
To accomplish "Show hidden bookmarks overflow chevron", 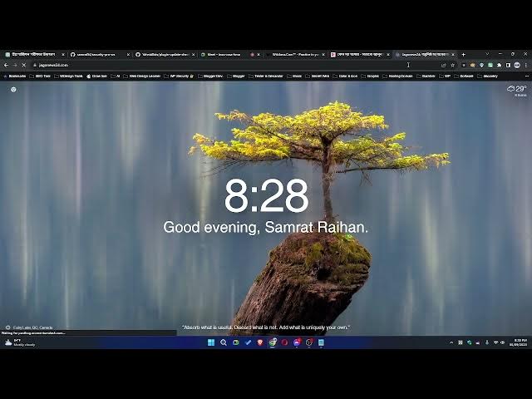I will [x=526, y=76].
